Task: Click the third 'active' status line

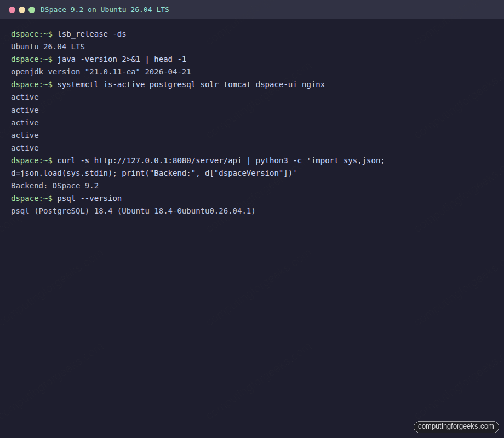Action: tap(25, 123)
